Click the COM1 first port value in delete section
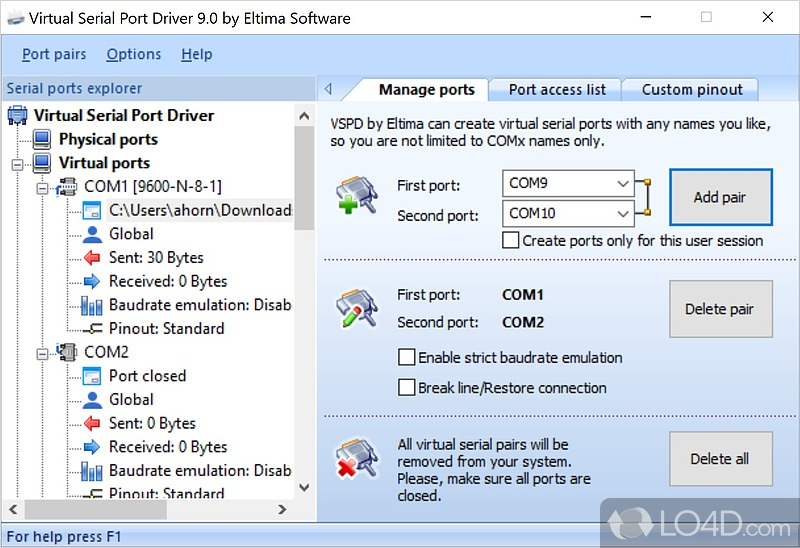Viewport: 800px width, 548px height. [523, 295]
